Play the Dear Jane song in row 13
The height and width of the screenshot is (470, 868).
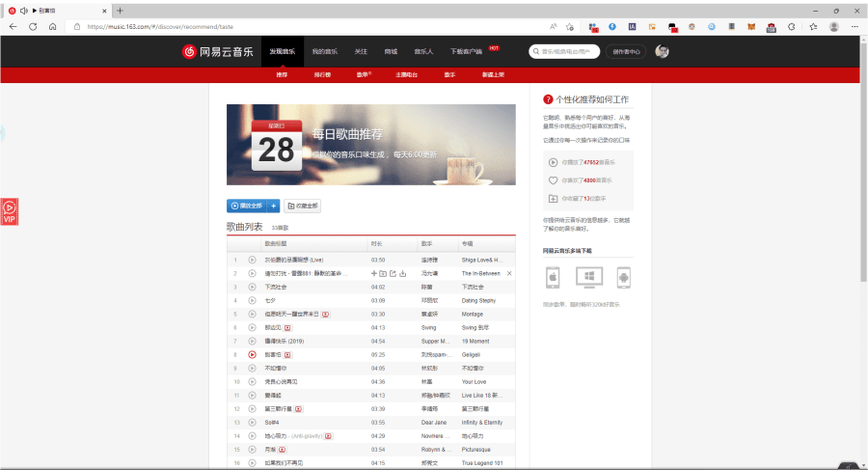pyautogui.click(x=252, y=423)
